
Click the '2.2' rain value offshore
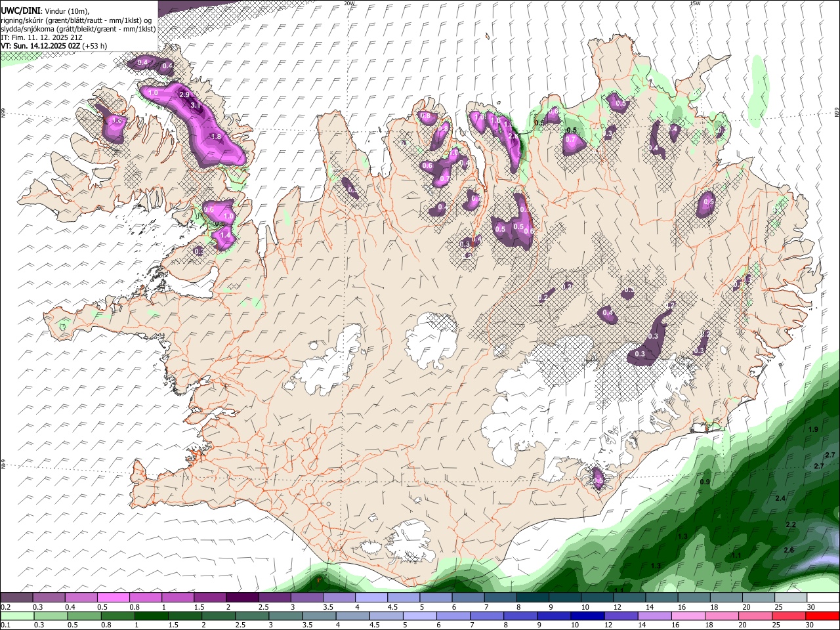(x=791, y=525)
